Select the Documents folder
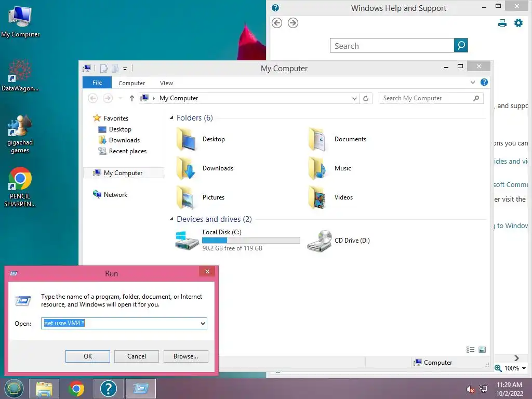532x399 pixels. click(338, 139)
